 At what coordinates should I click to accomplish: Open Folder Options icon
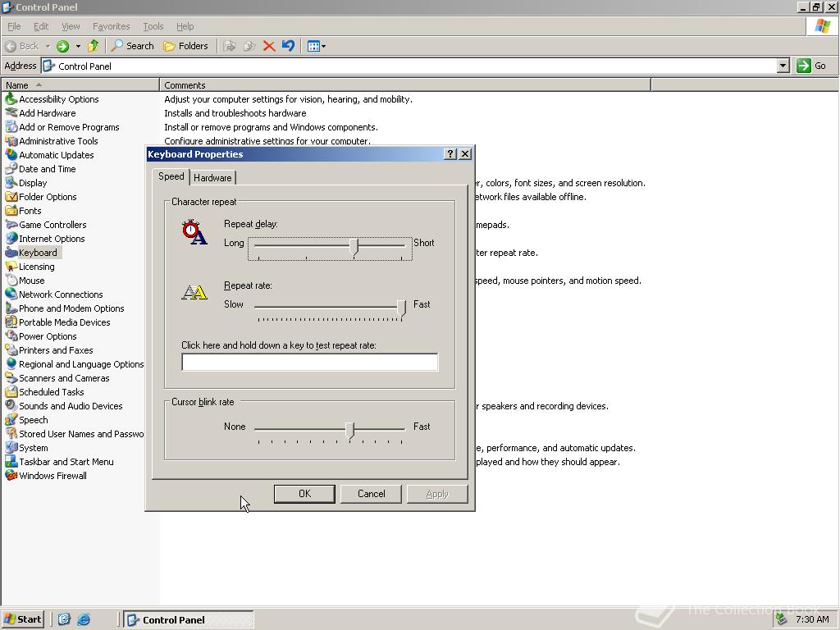(11, 197)
